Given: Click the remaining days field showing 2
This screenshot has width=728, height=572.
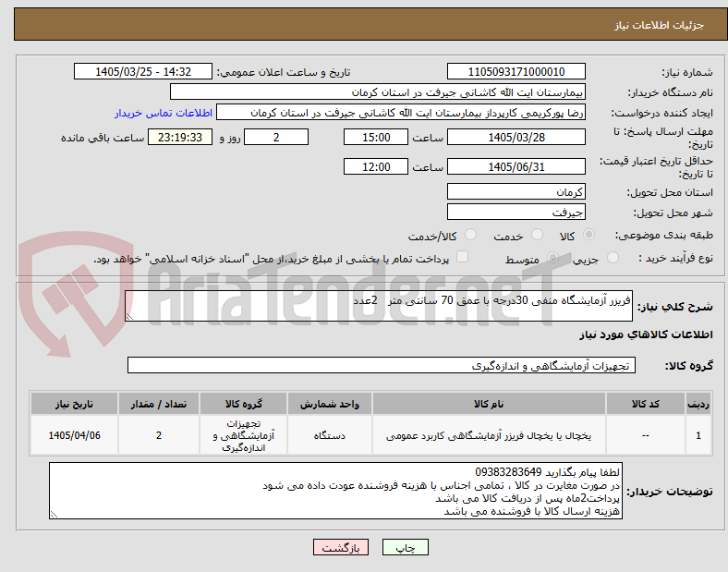Looking at the screenshot, I should [276, 138].
